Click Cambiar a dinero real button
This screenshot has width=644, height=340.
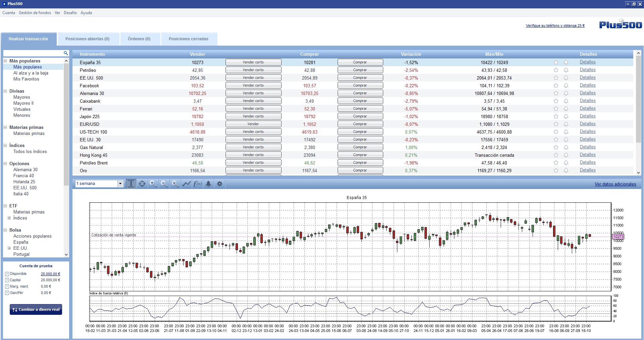(x=36, y=309)
